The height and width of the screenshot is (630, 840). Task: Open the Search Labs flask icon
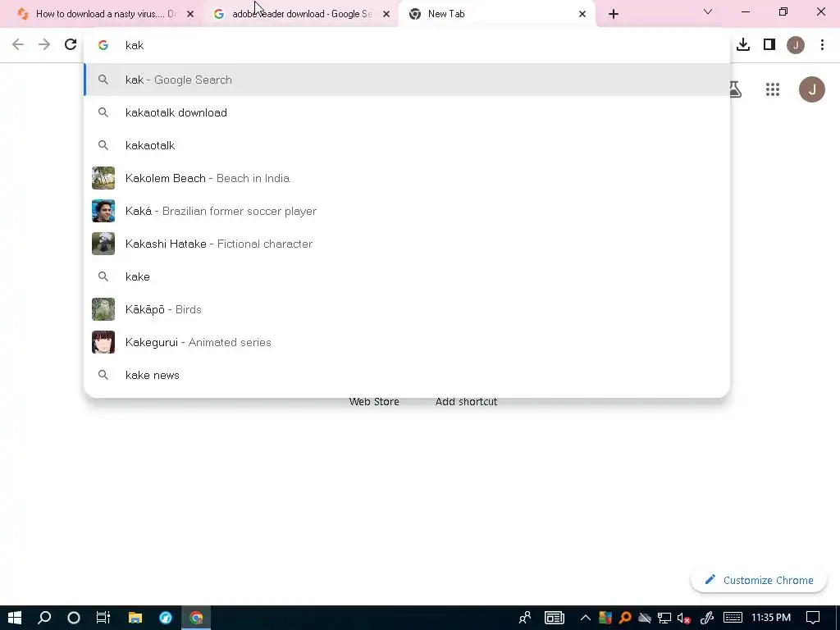point(735,89)
